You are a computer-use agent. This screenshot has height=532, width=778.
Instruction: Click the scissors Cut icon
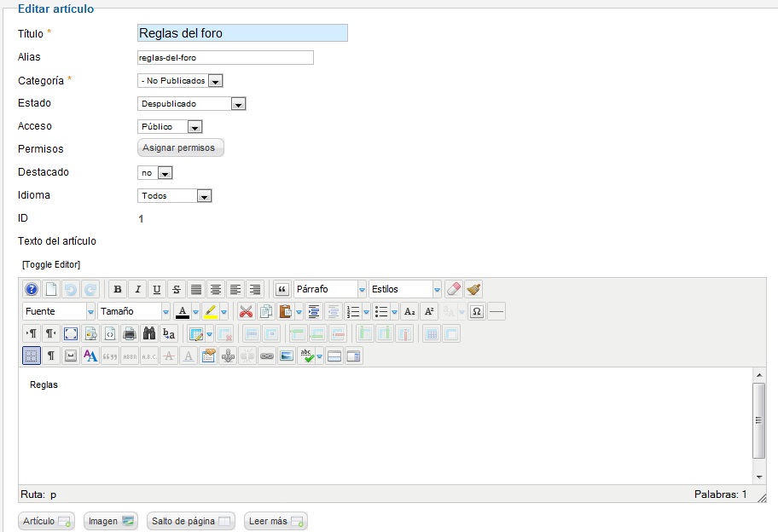click(246, 312)
